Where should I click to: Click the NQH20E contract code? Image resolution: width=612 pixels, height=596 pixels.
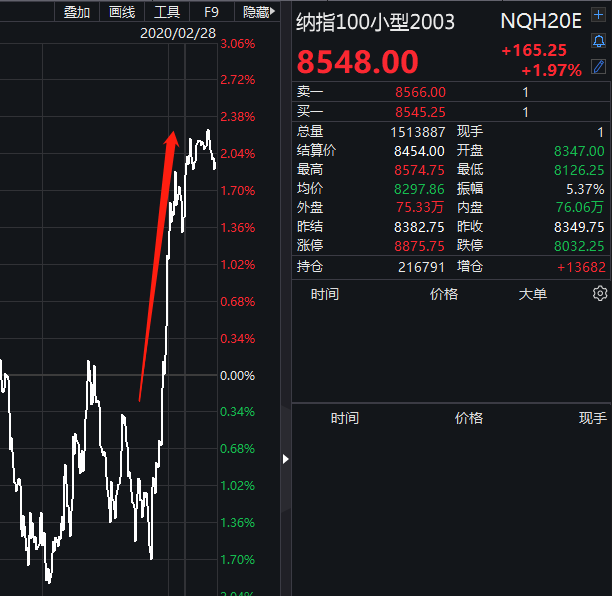tap(541, 22)
